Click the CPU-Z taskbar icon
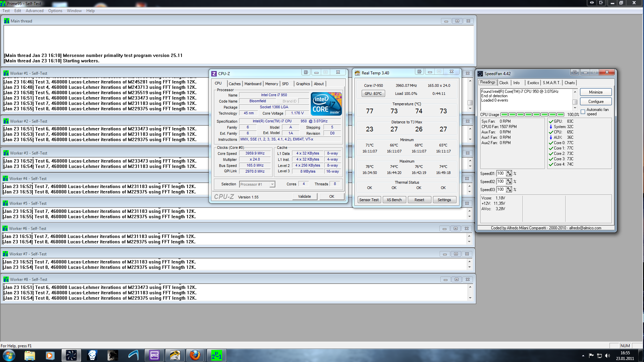The image size is (644, 362). coord(154,355)
